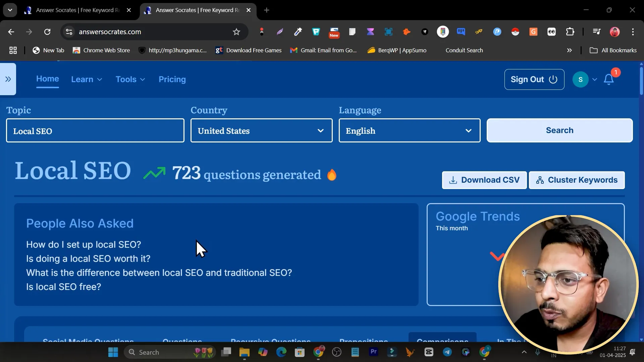The width and height of the screenshot is (644, 362).
Task: Click the user avatar S icon
Action: (x=580, y=79)
